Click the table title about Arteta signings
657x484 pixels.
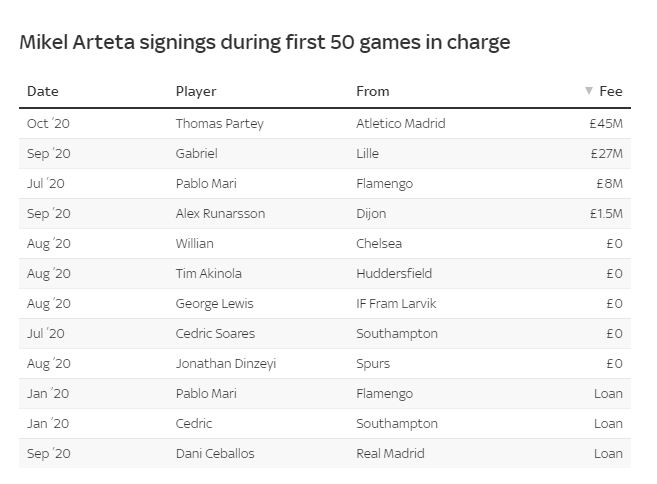(265, 42)
